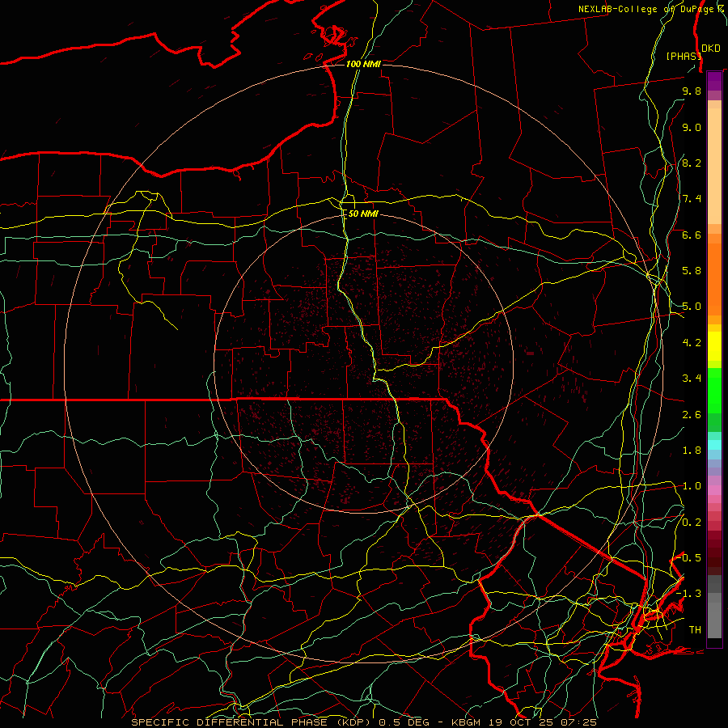This screenshot has width=728, height=728.
Task: Pick the cyan segment of the color bar
Action: click(x=714, y=445)
